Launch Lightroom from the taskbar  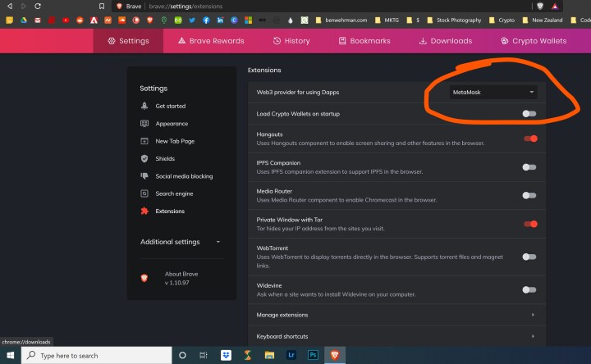coord(291,355)
